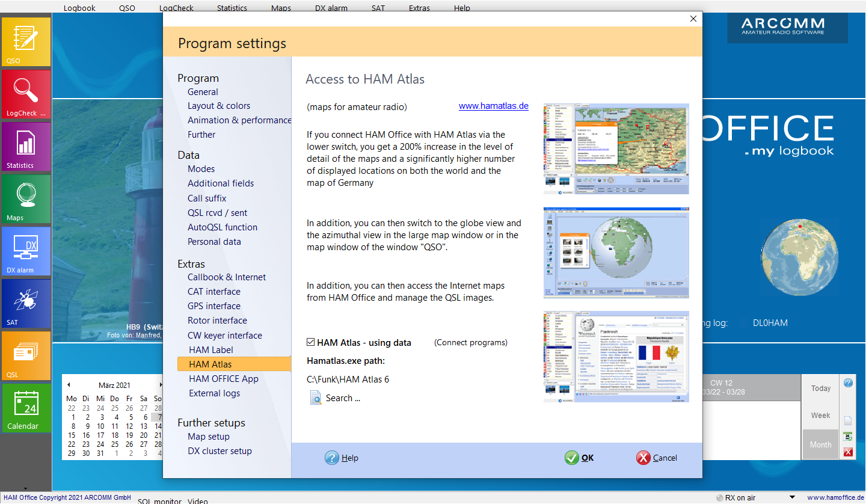Switch the calendar to Month view
This screenshot has height=504, width=866.
point(820,444)
